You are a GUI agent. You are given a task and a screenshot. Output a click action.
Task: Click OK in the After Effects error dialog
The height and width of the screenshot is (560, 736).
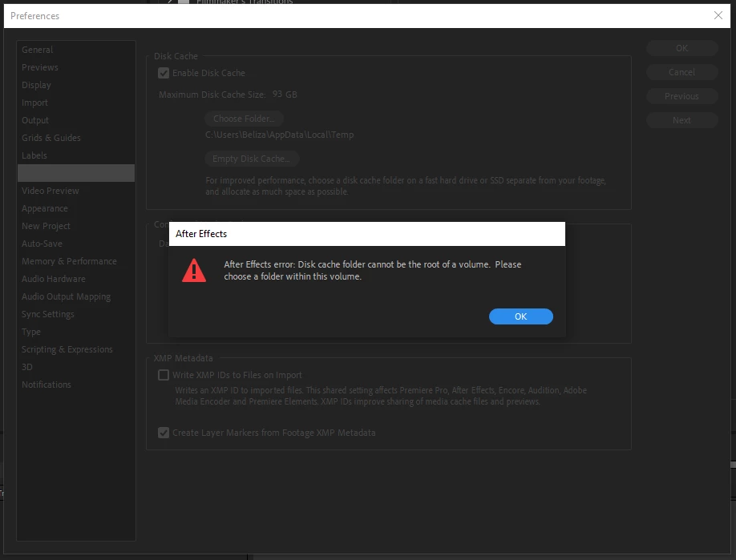pos(520,316)
